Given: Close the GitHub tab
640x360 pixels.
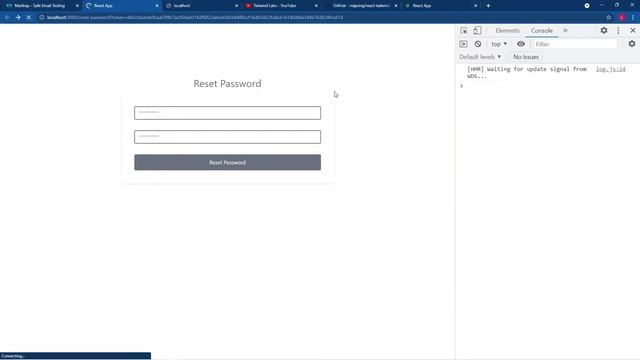Looking at the screenshot, I should (396, 6).
